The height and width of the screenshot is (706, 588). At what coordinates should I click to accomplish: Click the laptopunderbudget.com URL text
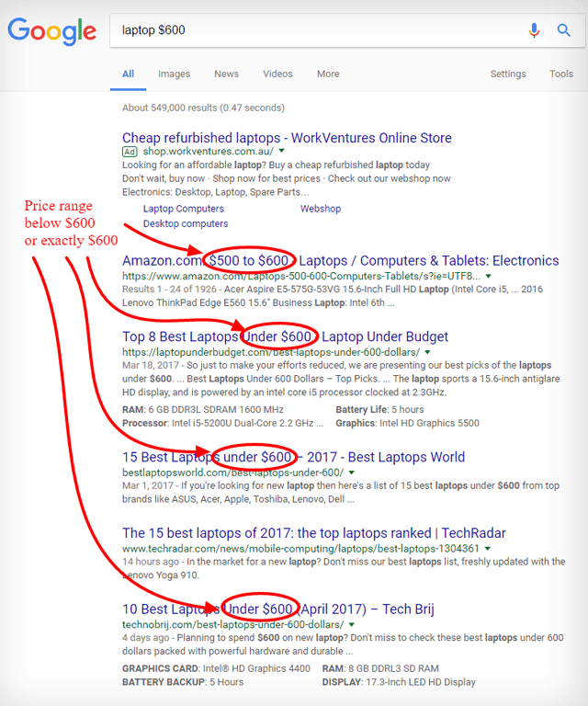point(271,352)
